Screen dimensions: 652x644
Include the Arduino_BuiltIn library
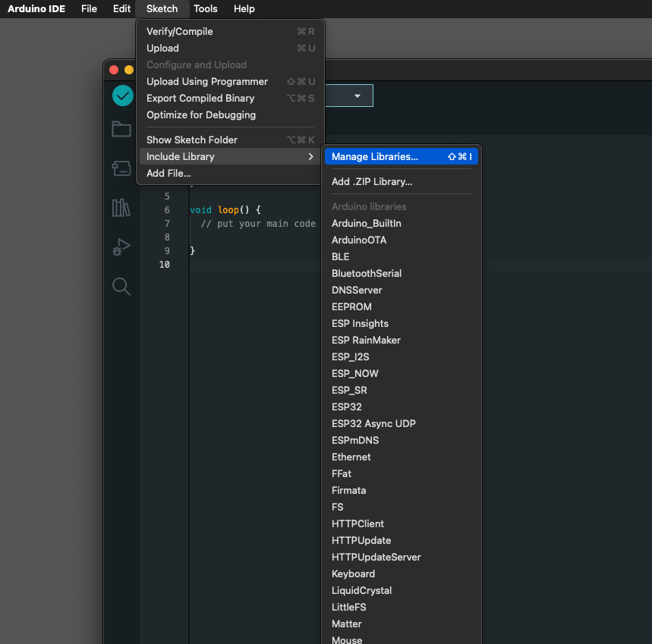(402, 223)
